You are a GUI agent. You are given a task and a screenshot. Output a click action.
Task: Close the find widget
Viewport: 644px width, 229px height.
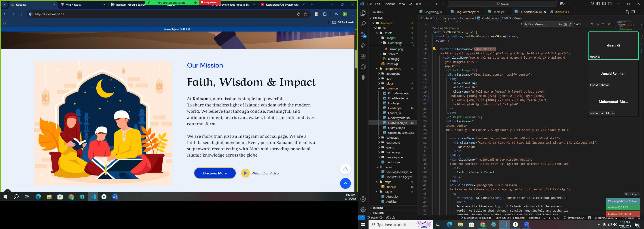(609, 24)
